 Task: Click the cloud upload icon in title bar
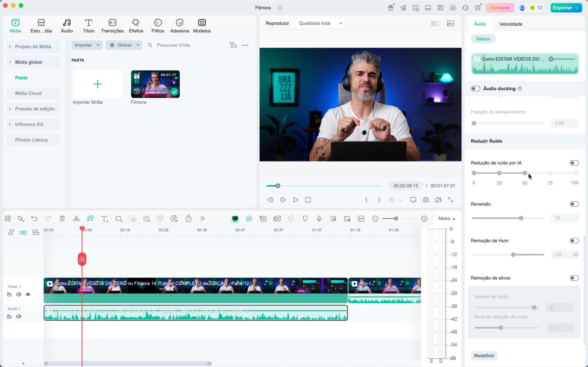click(x=453, y=8)
